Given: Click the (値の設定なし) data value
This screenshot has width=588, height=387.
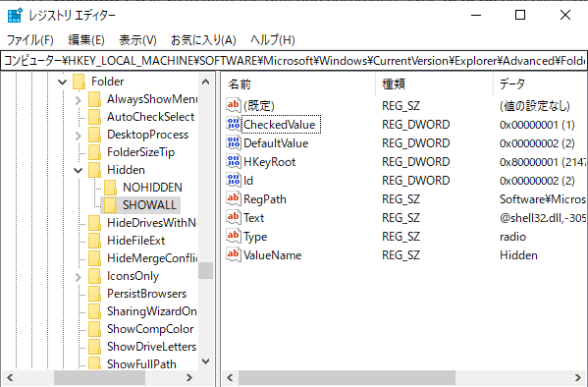Looking at the screenshot, I should (x=534, y=106).
